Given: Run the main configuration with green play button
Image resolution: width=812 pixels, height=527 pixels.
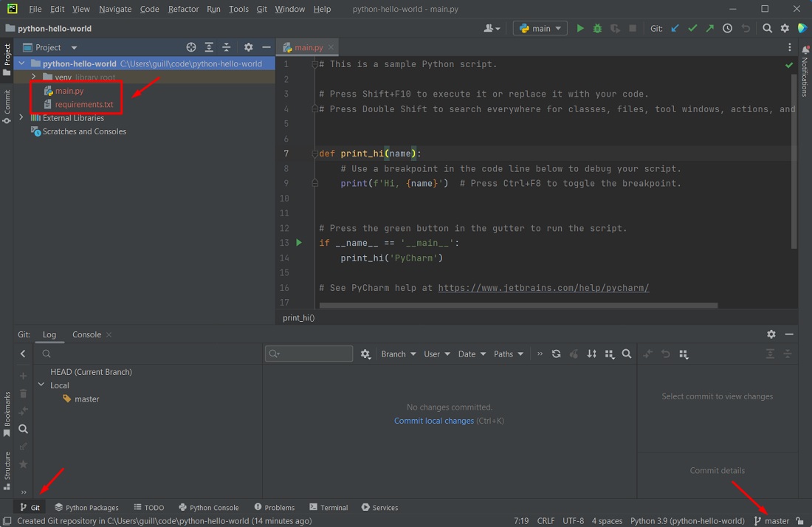Looking at the screenshot, I should point(580,27).
